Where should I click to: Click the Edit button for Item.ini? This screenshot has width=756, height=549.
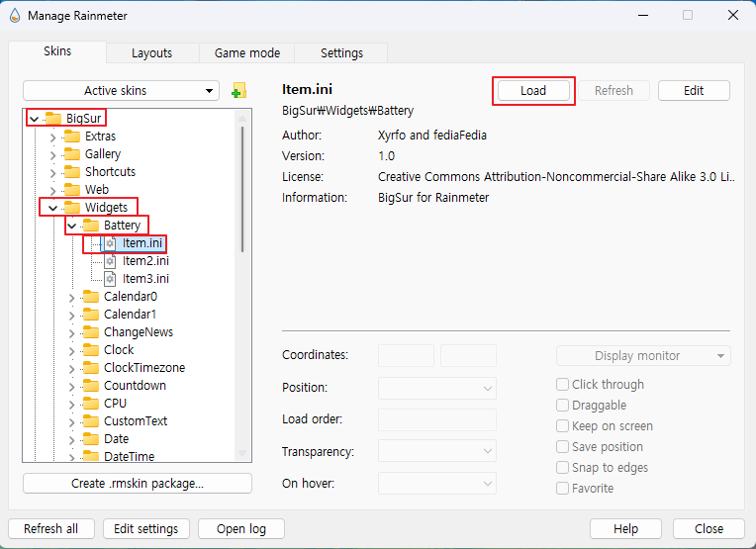[694, 91]
